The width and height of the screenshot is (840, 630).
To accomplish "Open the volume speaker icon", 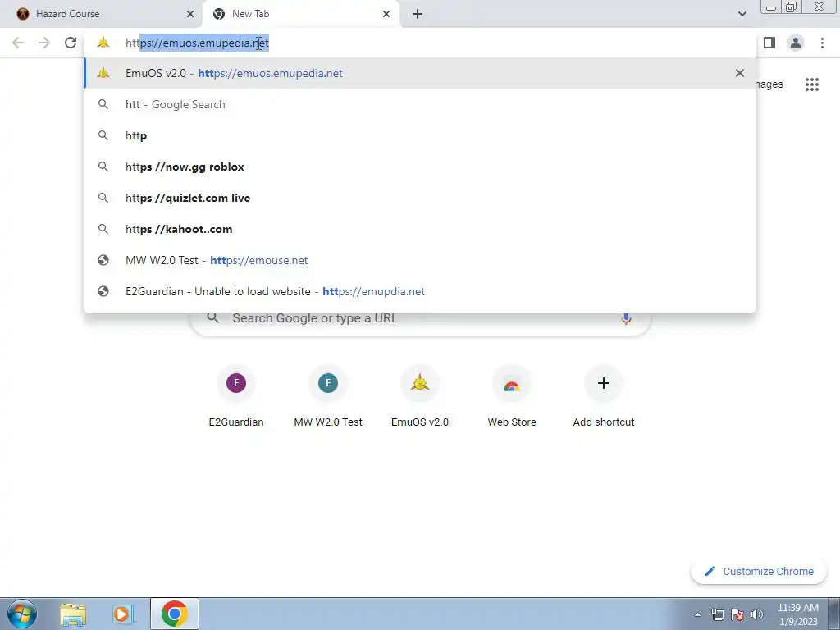I will click(756, 614).
